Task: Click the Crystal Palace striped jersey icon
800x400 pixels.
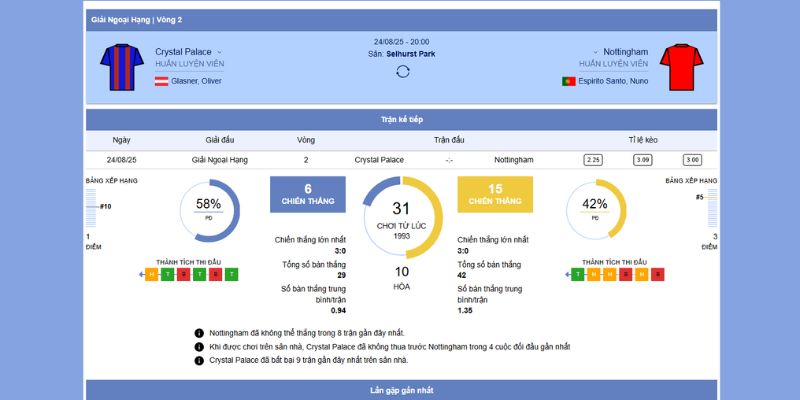Action: 122,66
